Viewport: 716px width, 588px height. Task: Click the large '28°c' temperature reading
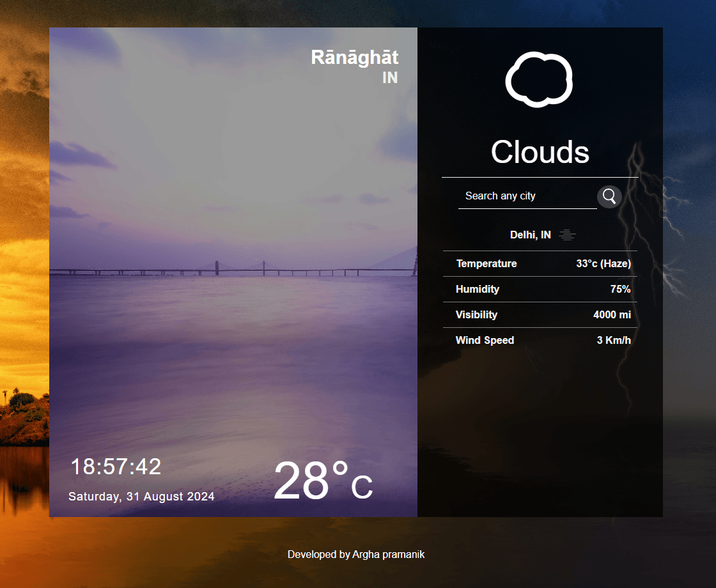pyautogui.click(x=323, y=480)
